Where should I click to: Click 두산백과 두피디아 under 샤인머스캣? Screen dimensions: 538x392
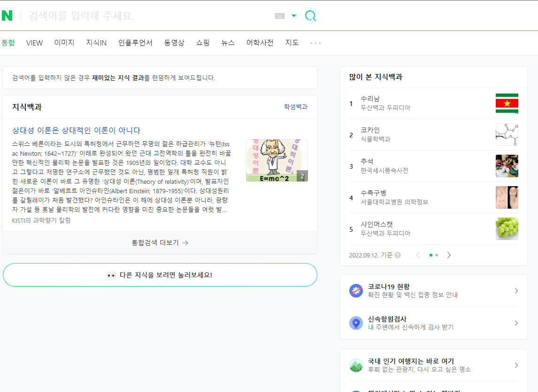click(x=385, y=234)
